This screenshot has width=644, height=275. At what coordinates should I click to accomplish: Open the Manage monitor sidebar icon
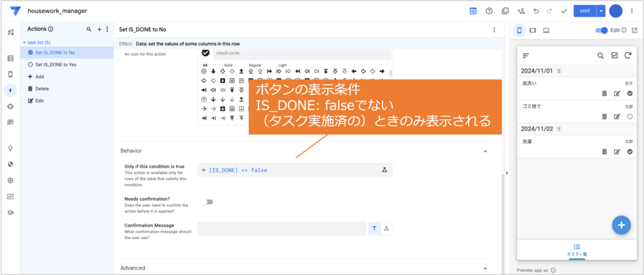pos(10,197)
